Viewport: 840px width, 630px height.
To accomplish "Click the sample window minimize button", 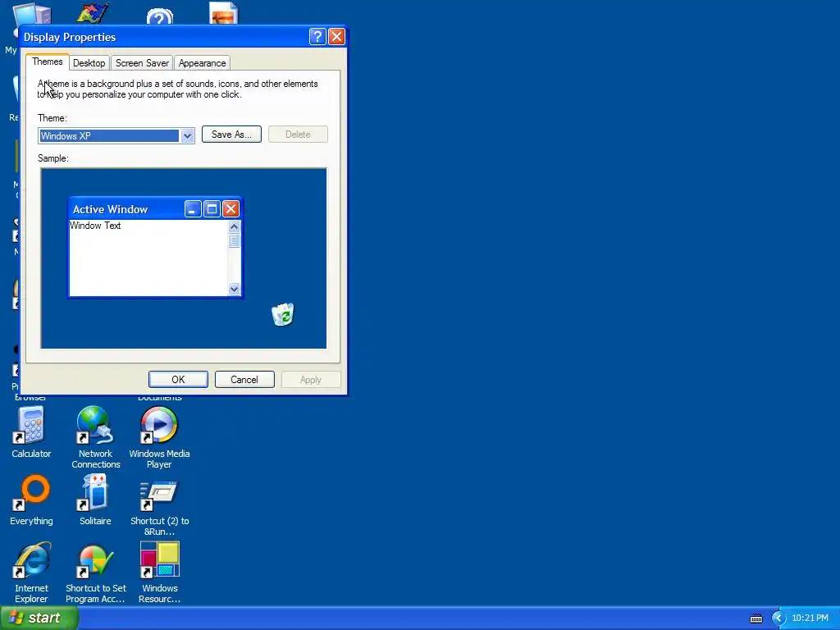I will (x=193, y=209).
